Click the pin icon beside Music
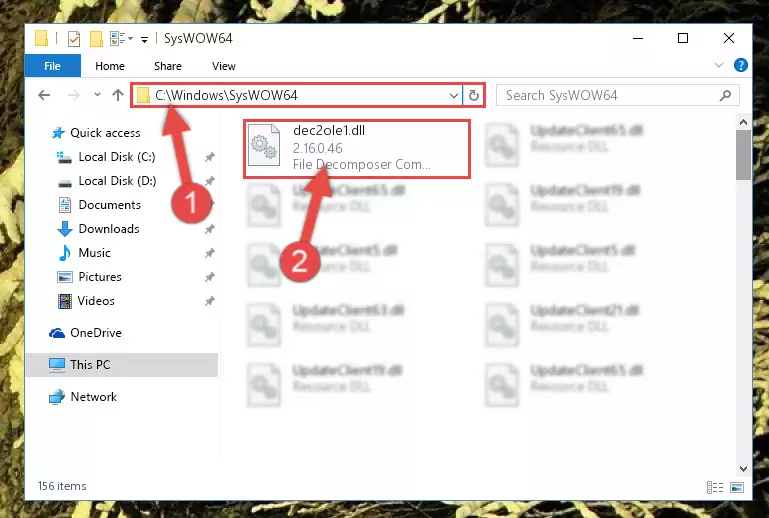The image size is (769, 518). point(210,253)
